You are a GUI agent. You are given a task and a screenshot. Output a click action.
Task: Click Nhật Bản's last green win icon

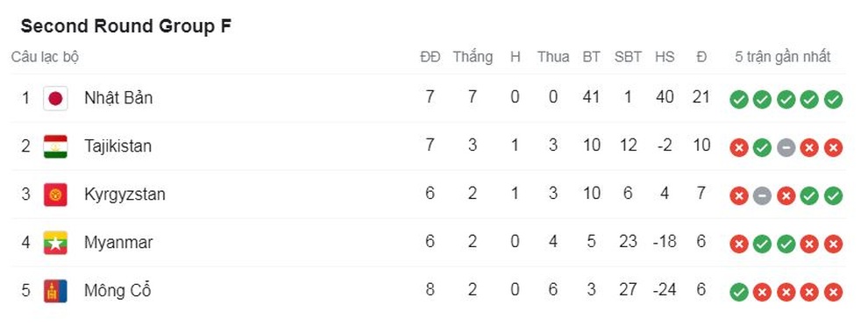(833, 100)
